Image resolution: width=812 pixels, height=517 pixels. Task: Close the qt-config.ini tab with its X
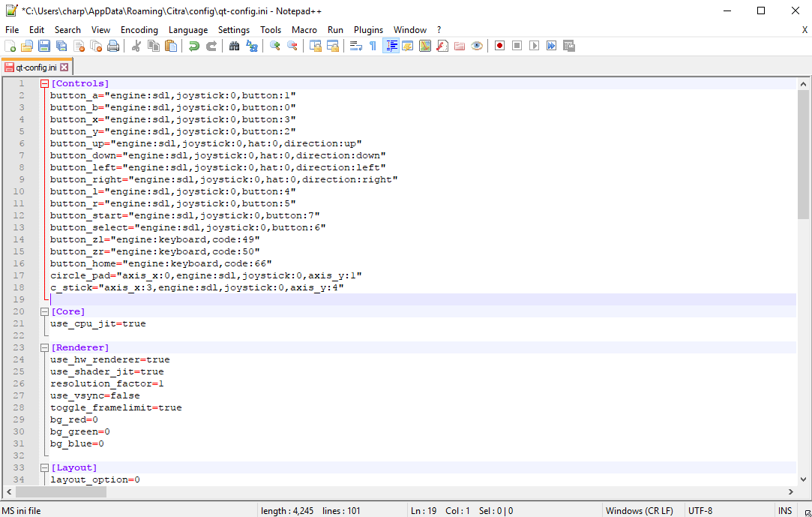[64, 67]
